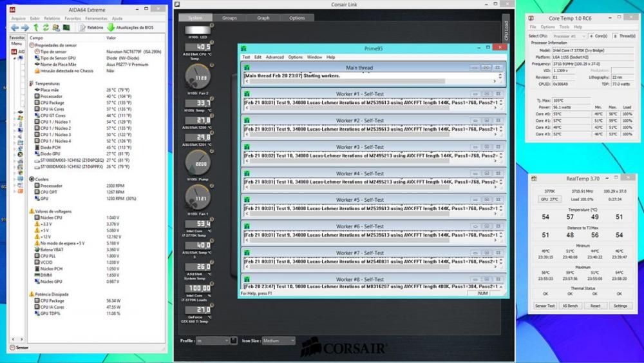Open AIDA64 Arquivo menu
644x363 pixels.
pyautogui.click(x=18, y=19)
